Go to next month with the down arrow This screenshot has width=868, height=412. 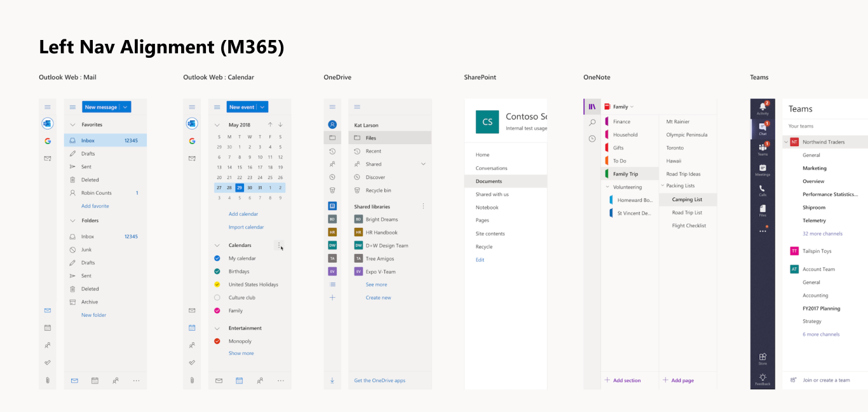280,124
